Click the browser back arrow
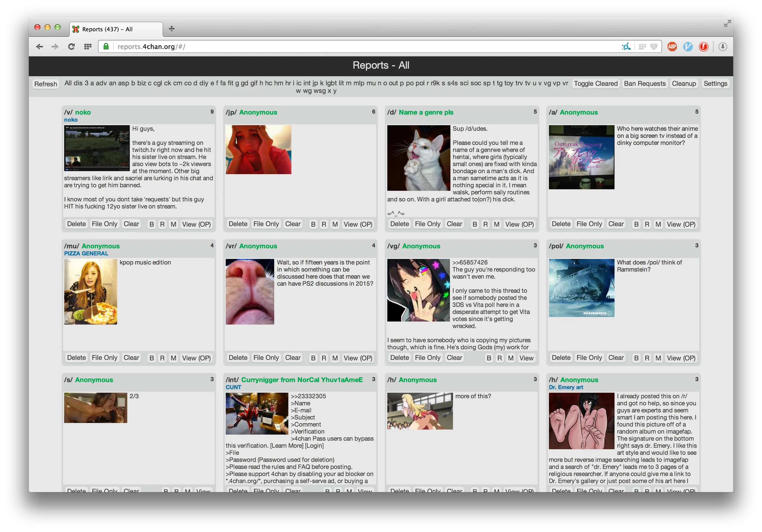 [x=40, y=47]
